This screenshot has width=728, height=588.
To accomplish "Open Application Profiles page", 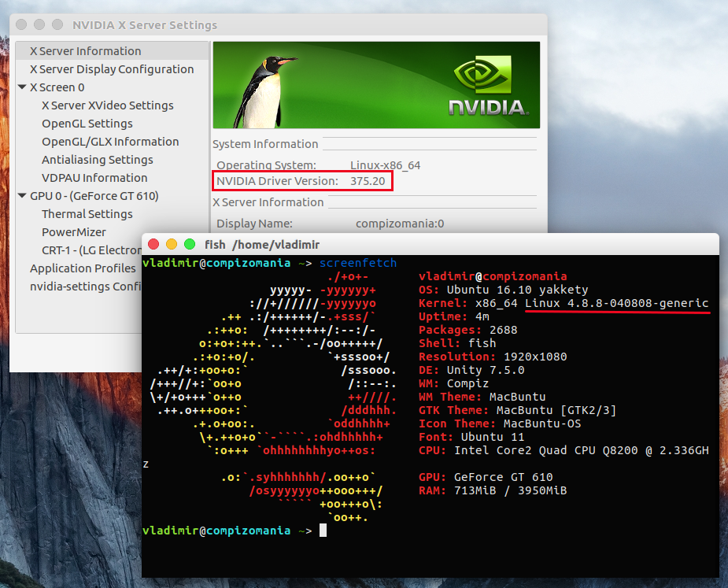I will [83, 268].
